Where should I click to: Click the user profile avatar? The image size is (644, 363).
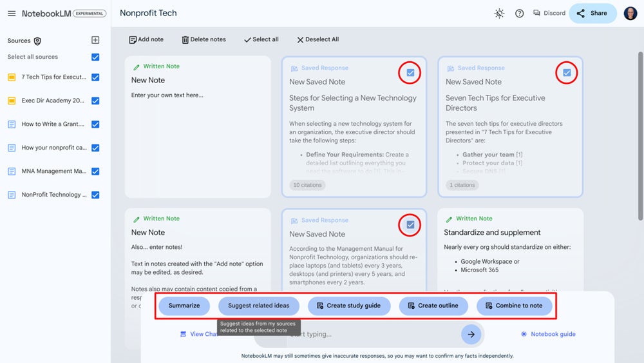[630, 14]
